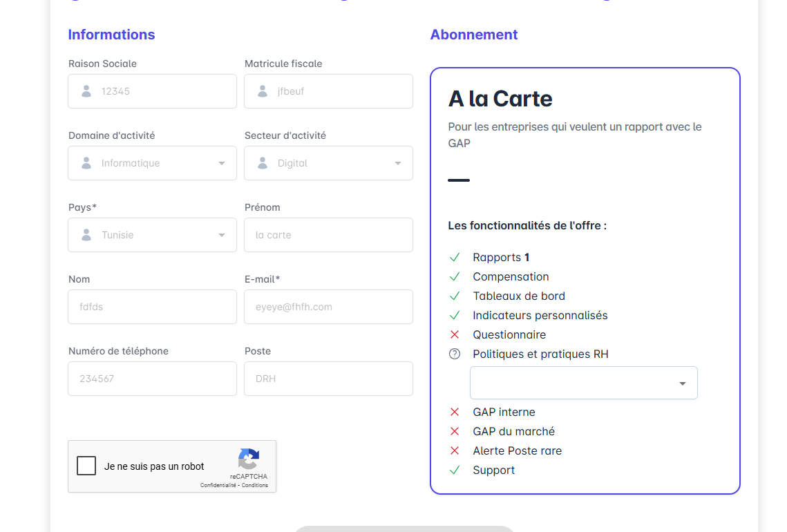Image resolution: width=787 pixels, height=532 pixels.
Task: Check the "Je ne suis pas un robot" box
Action: click(x=87, y=466)
